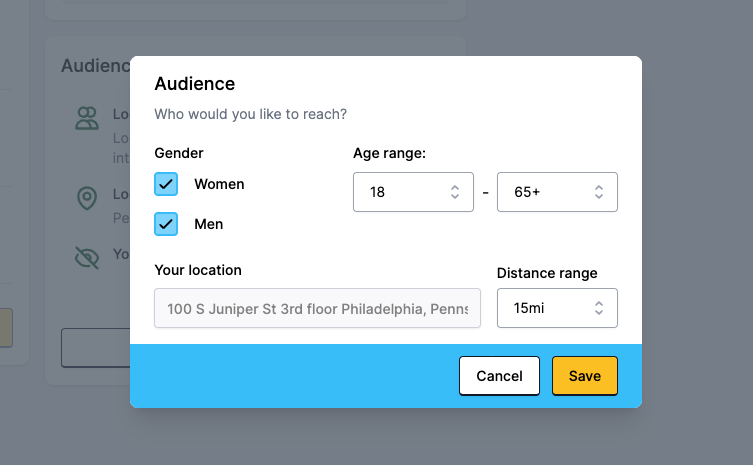The width and height of the screenshot is (753, 465).
Task: Click the Age range label
Action: 390,153
